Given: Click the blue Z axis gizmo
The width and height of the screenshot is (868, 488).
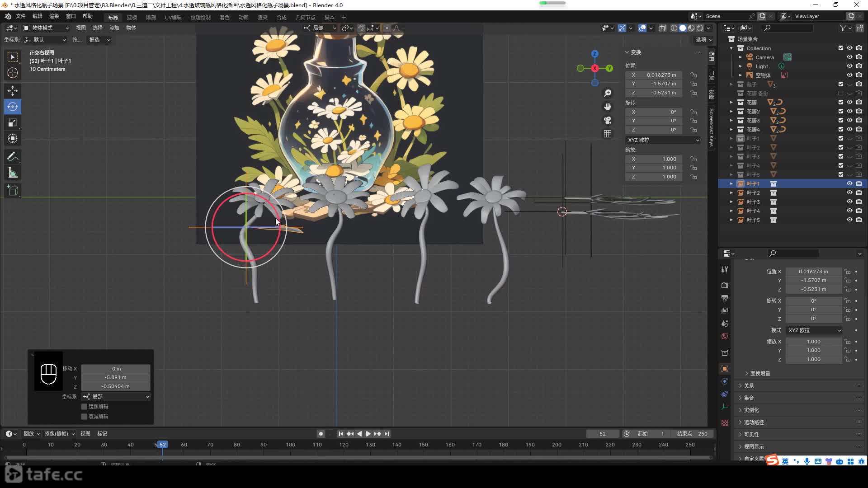Looking at the screenshot, I should [x=595, y=54].
